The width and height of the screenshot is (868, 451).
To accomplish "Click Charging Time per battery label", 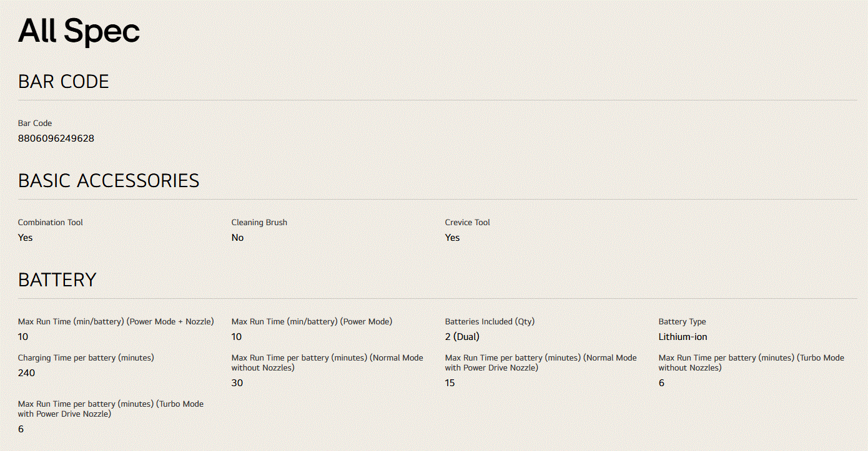I will click(x=86, y=358).
